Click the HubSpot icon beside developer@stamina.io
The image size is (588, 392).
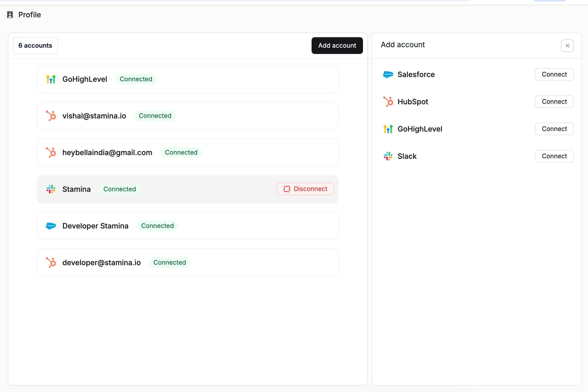pyautogui.click(x=51, y=263)
